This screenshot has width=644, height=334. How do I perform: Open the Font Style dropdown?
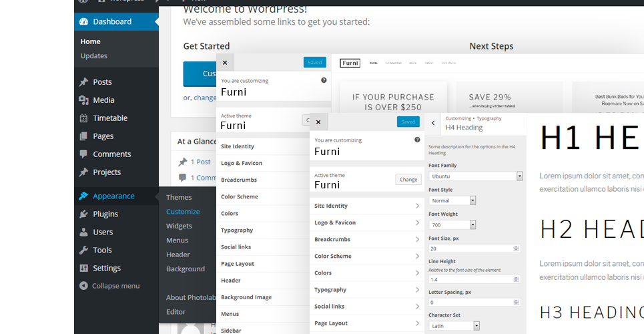[x=452, y=200]
